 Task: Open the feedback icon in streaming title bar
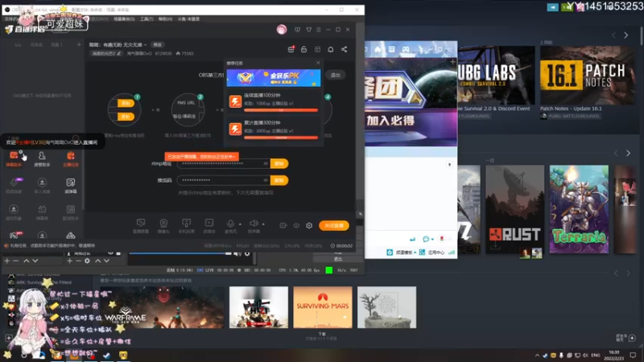[x=297, y=30]
